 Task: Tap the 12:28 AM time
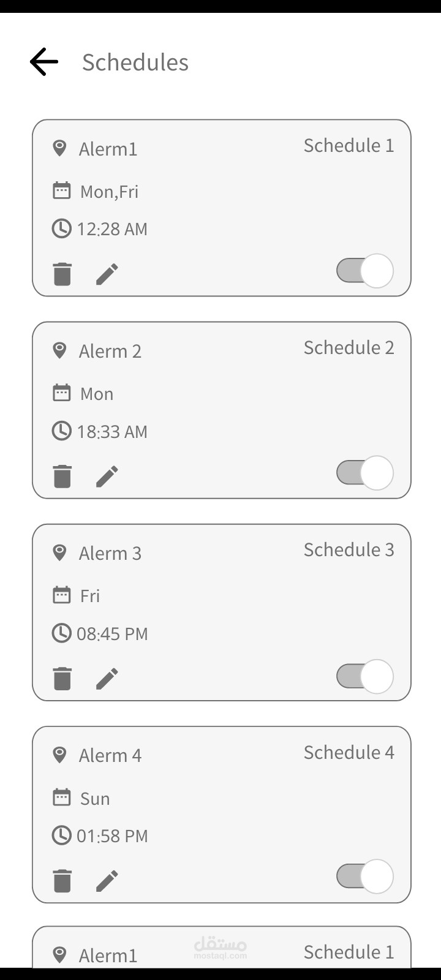[x=112, y=229]
